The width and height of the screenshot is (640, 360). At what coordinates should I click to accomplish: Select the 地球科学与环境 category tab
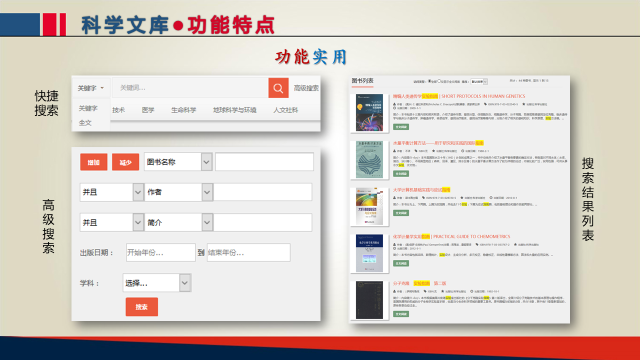[234, 110]
